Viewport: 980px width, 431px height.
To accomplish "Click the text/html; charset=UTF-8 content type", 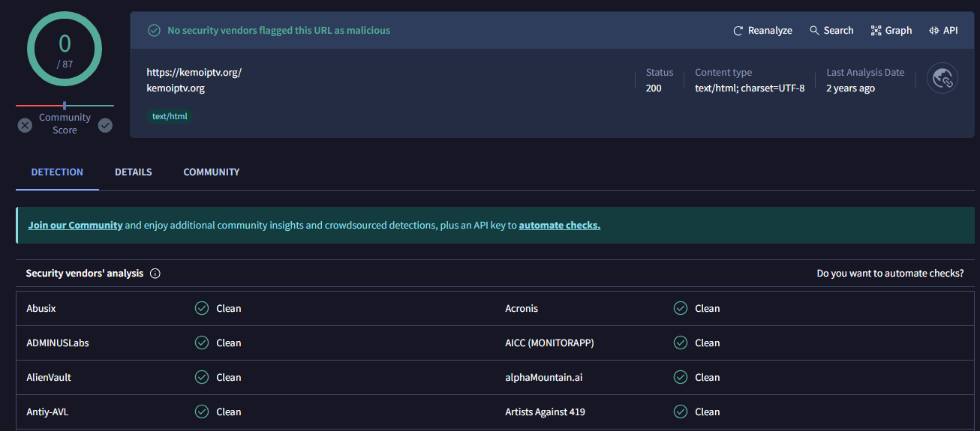I will coord(750,88).
